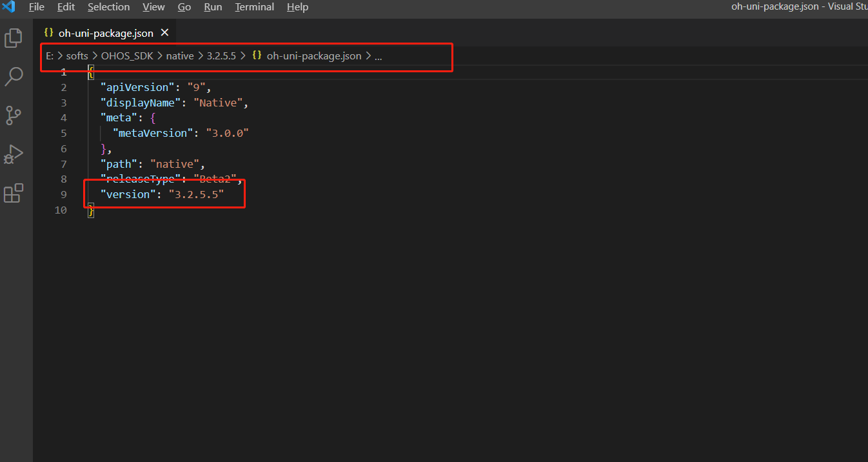The image size is (868, 462).
Task: Click the native breadcrumb segment
Action: coord(180,56)
